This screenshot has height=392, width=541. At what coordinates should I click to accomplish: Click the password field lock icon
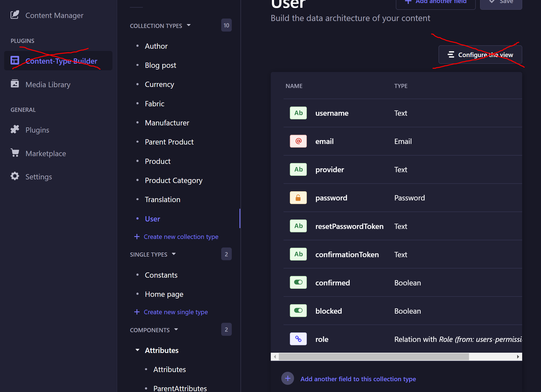(298, 198)
